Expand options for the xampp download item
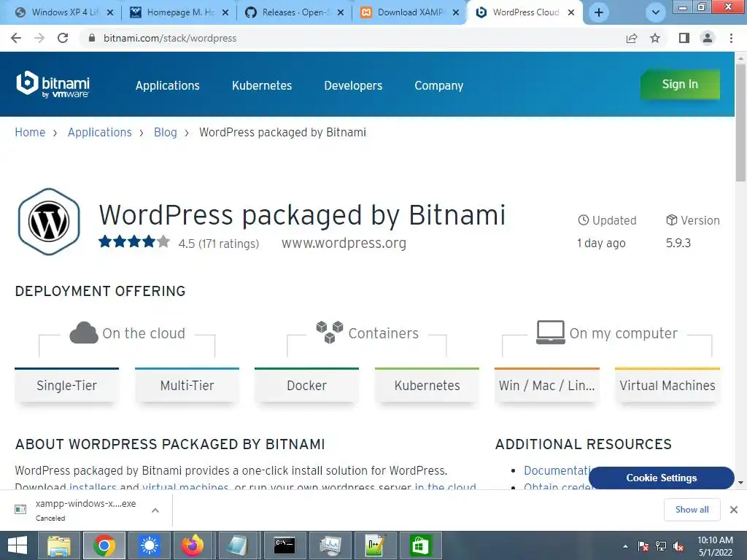 click(x=155, y=510)
